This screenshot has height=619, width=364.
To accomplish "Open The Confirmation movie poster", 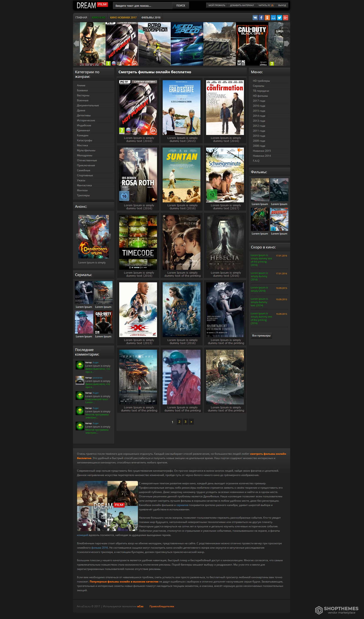I will click(225, 108).
